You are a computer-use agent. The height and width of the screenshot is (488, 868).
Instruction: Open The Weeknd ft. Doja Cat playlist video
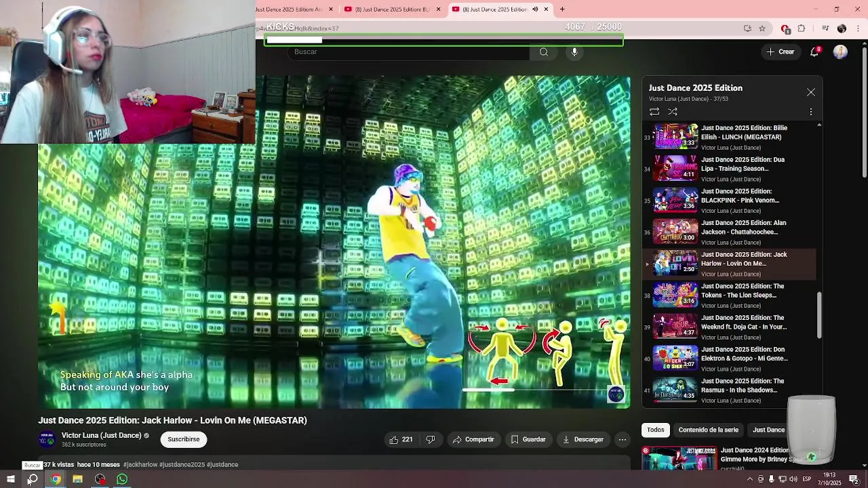729,327
